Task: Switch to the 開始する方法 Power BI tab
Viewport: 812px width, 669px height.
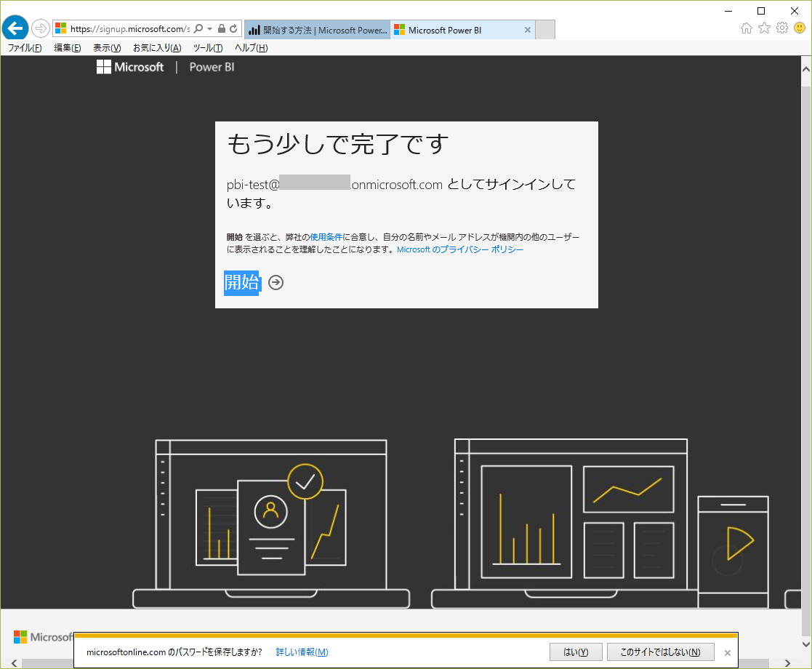Action: (318, 30)
